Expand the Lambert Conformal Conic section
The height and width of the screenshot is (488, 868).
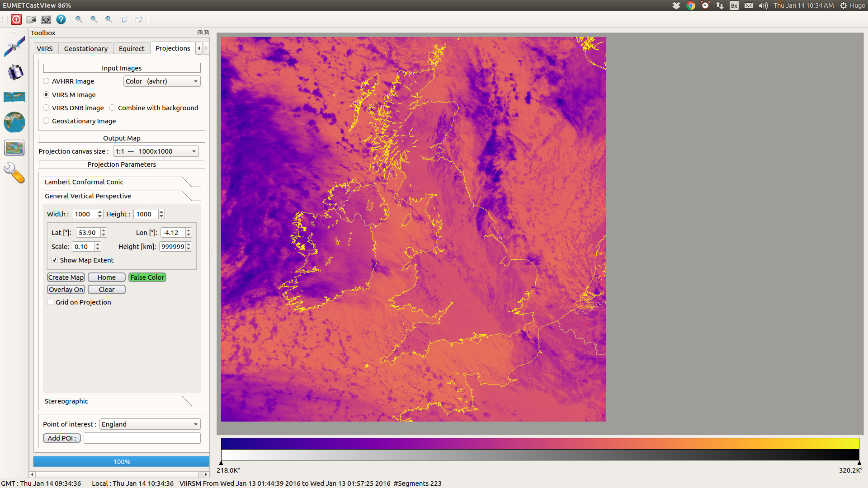click(x=122, y=182)
